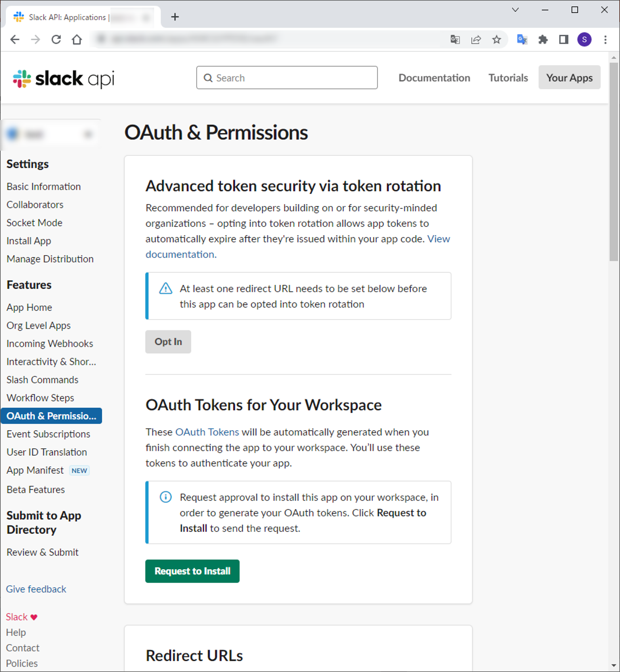Go to browser home page icon
620x672 pixels.
[x=77, y=40]
